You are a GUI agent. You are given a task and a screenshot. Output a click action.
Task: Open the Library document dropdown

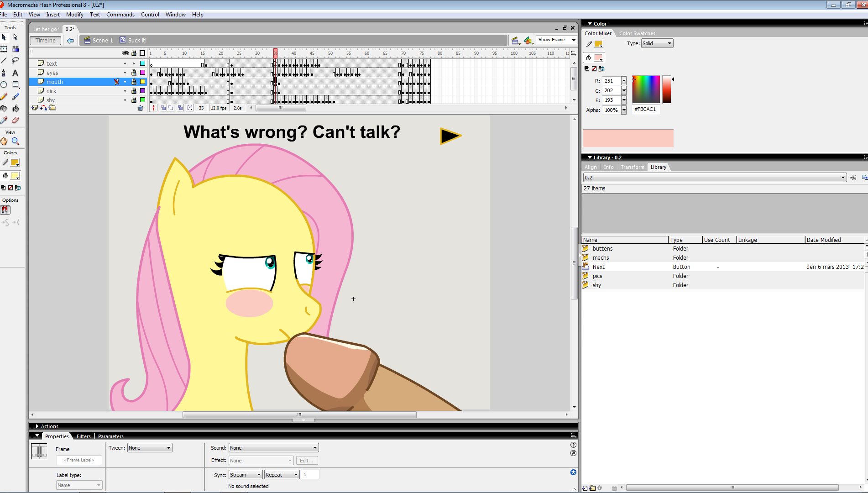[x=715, y=178]
